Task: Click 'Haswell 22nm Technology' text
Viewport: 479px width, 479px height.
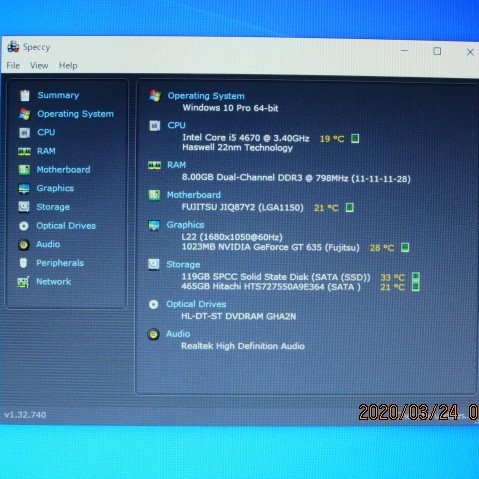Action: pyautogui.click(x=237, y=148)
